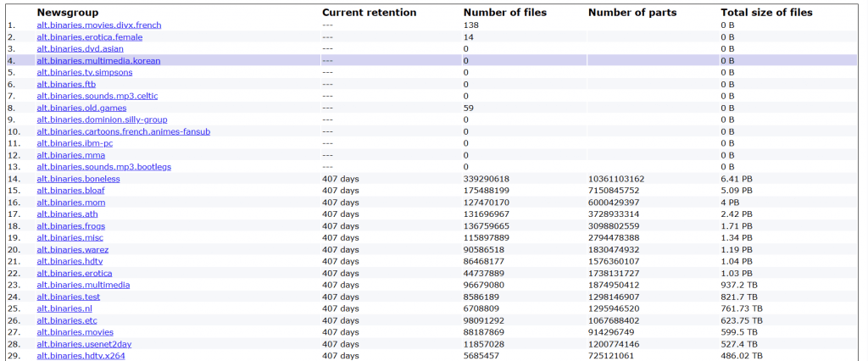Image resolution: width=868 pixels, height=361 pixels.
Task: Open alt.binaries.cartoons.french.animes-fansub link
Action: 124,131
